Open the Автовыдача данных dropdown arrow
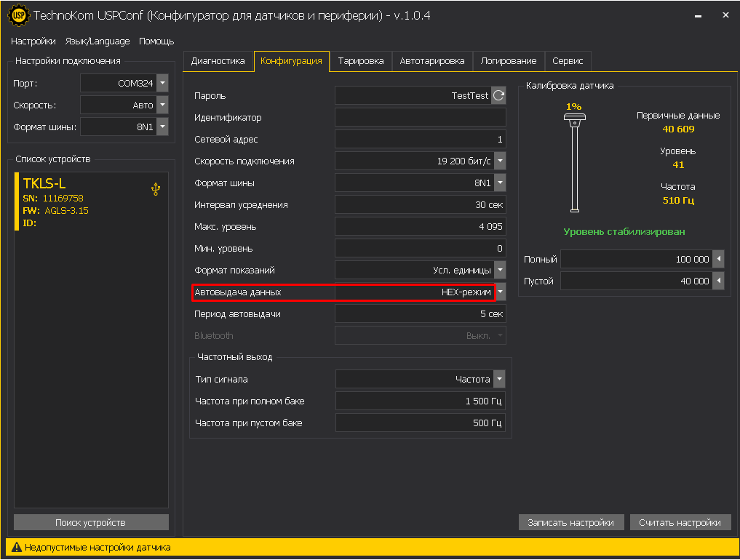The image size is (740, 560). [501, 292]
